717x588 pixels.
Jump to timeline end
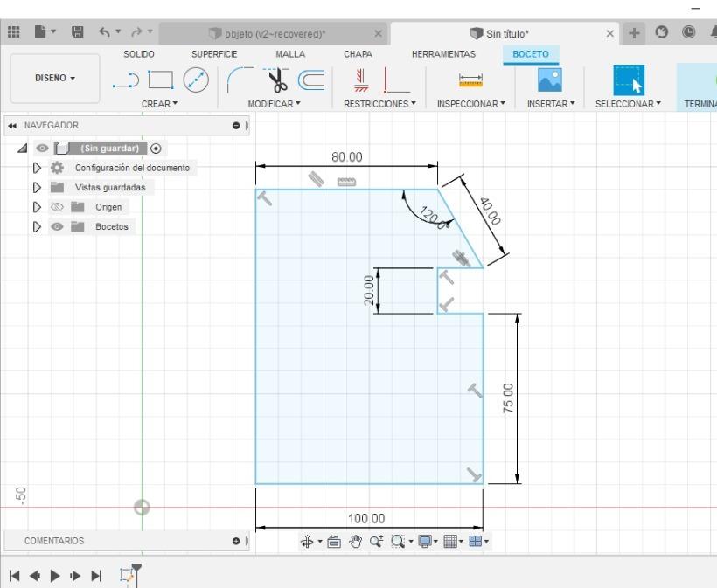[x=96, y=576]
